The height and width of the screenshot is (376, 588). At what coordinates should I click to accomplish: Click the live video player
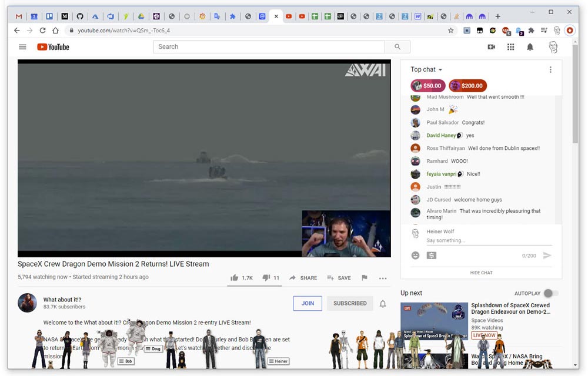[204, 158]
